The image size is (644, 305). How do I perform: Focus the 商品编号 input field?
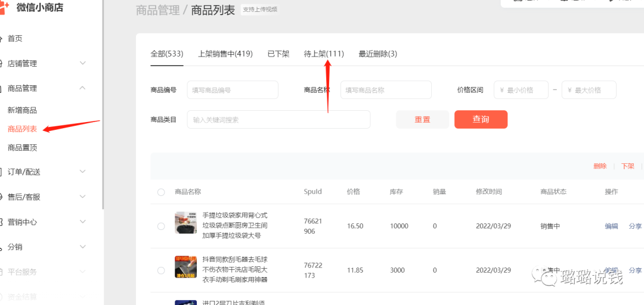click(233, 90)
